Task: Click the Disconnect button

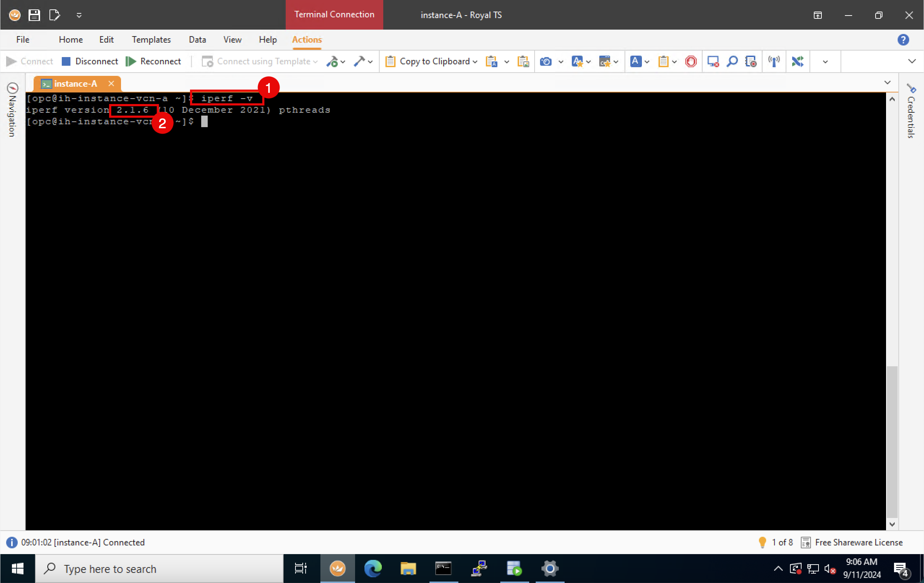Action: tap(90, 61)
